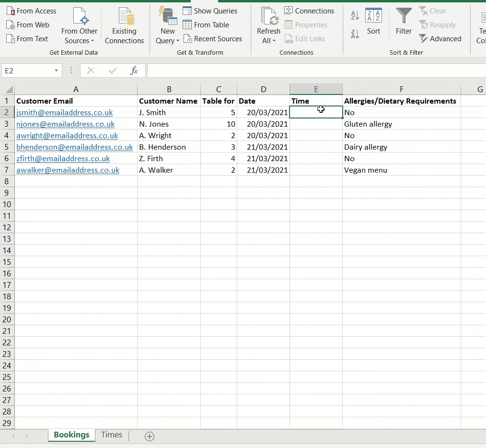
Task: Switch to the Bookings sheet tab
Action: coord(71,435)
